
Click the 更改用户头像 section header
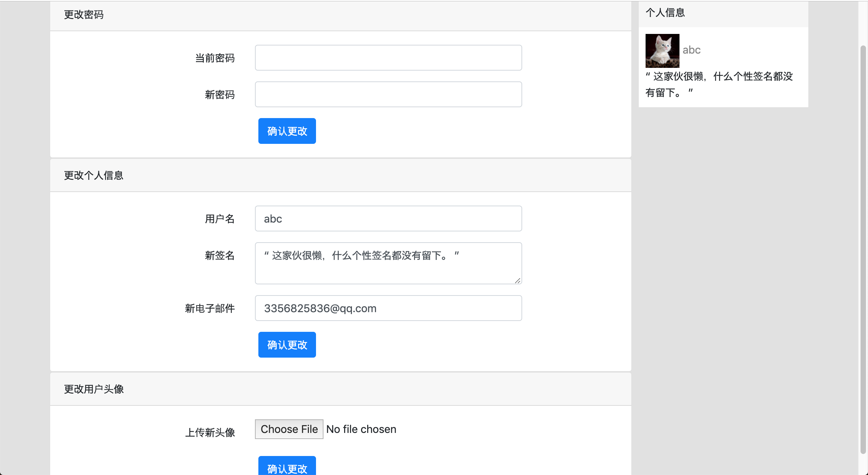(x=94, y=389)
